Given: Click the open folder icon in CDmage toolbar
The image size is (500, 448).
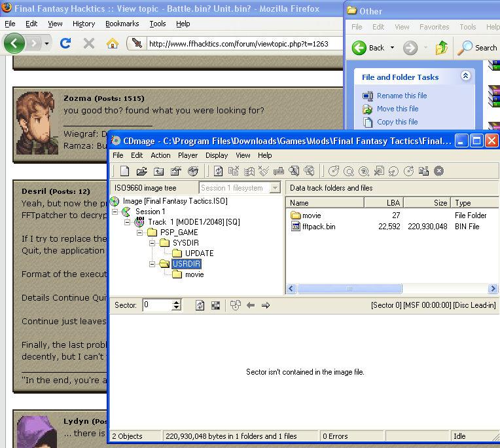Looking at the screenshot, I should pyautogui.click(x=141, y=171).
